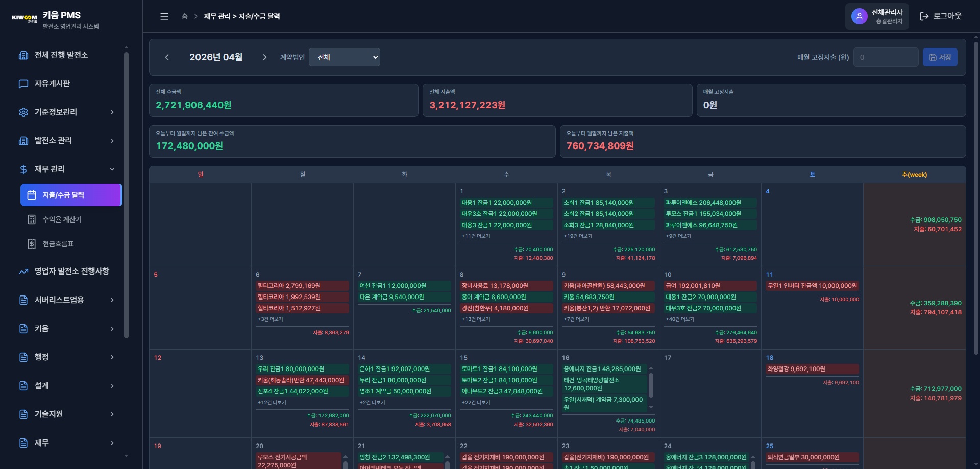Open the 전체 진행 발전소 building icon
The width and height of the screenshot is (980, 469).
[x=23, y=55]
